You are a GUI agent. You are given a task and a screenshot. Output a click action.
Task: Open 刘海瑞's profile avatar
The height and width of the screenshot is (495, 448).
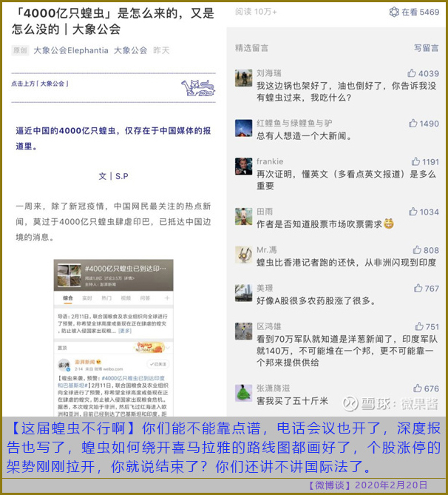click(x=243, y=78)
